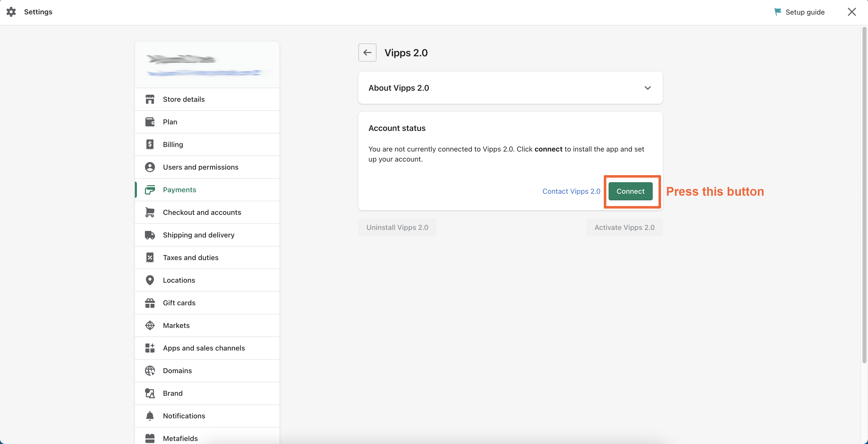Open the Locations page

click(207, 280)
